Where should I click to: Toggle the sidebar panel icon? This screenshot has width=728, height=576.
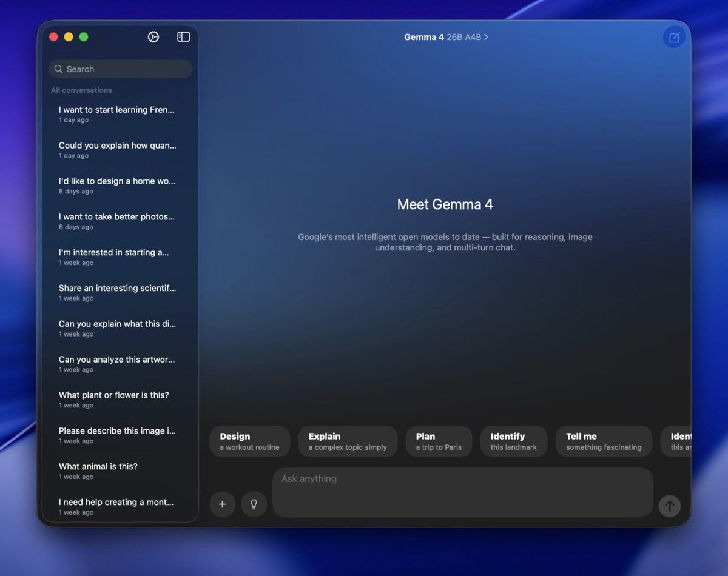pyautogui.click(x=183, y=37)
